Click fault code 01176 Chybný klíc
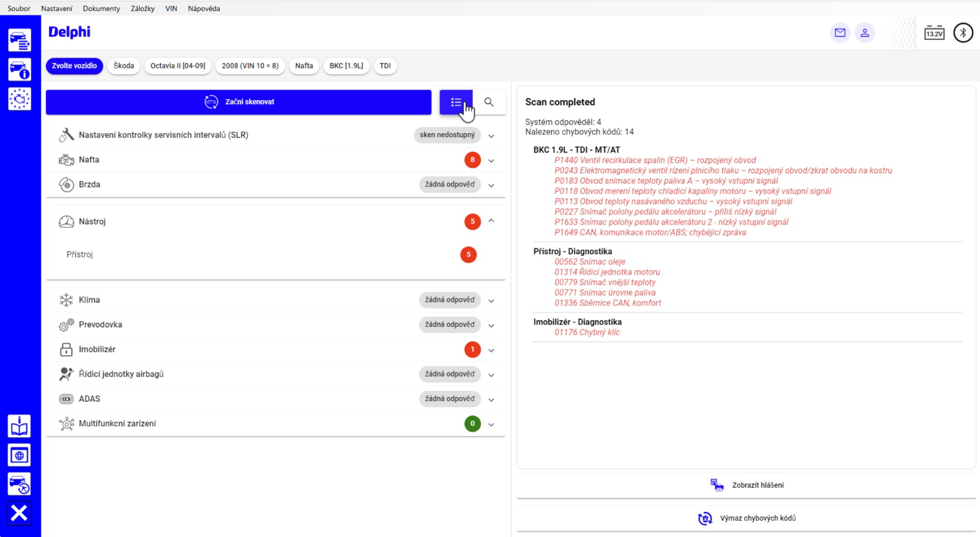 pos(587,333)
